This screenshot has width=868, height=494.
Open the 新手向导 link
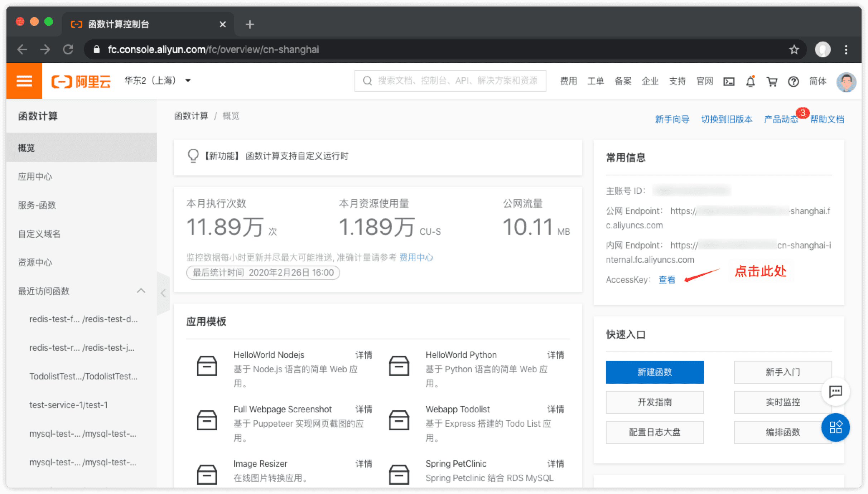click(672, 119)
